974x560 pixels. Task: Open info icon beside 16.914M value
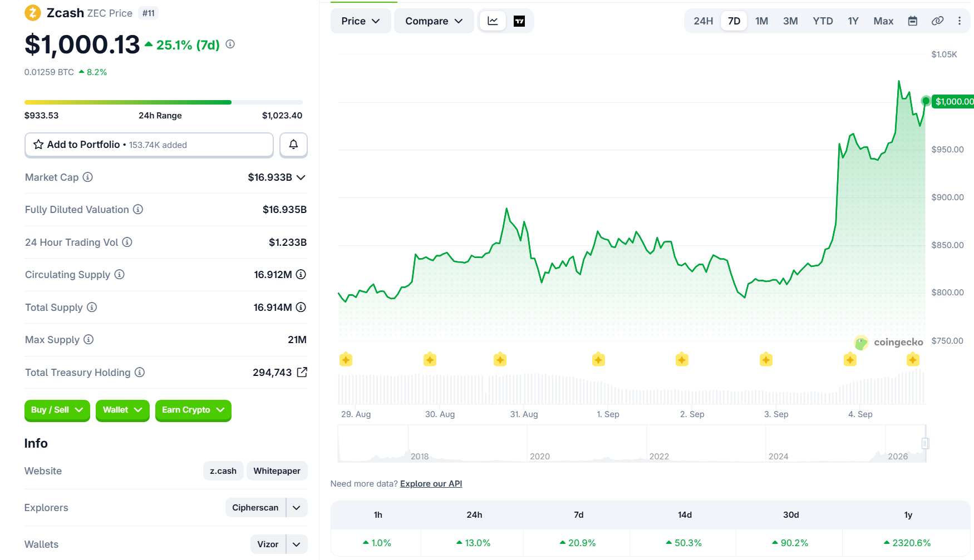[301, 307]
